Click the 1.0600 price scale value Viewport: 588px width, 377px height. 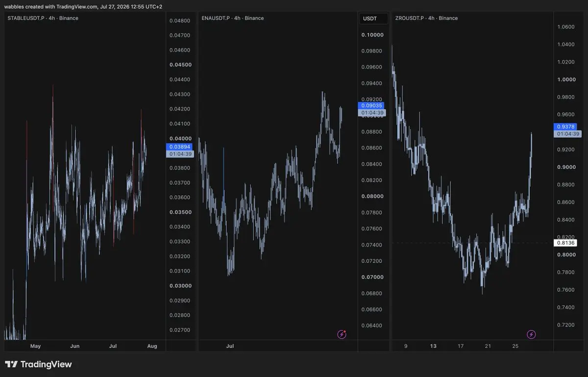[x=566, y=27]
